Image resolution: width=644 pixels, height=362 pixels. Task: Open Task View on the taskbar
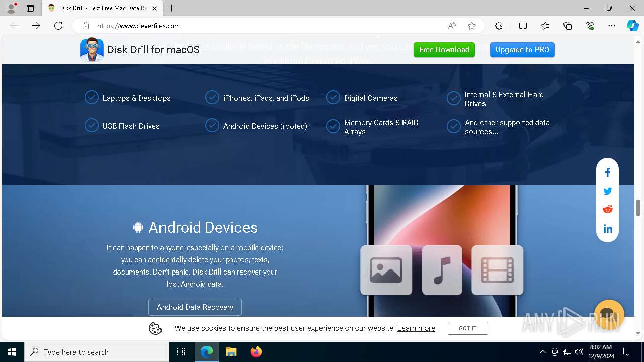[x=181, y=352]
